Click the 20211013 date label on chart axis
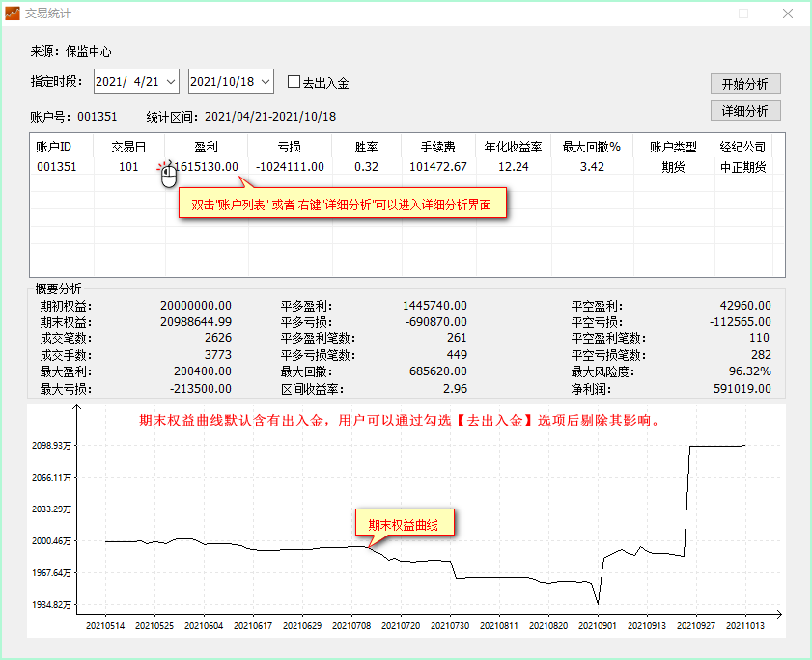Screen dimensions: 812x660 click(745, 626)
